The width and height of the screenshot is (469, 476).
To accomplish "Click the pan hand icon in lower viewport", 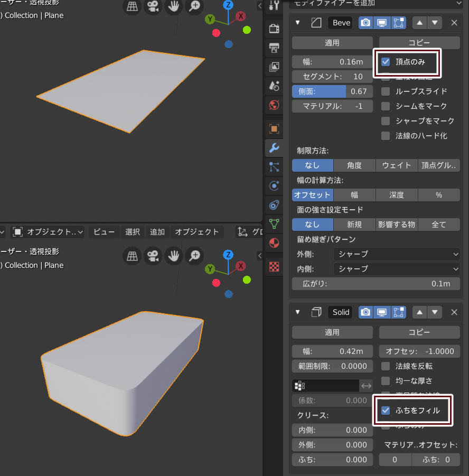I will click(174, 256).
